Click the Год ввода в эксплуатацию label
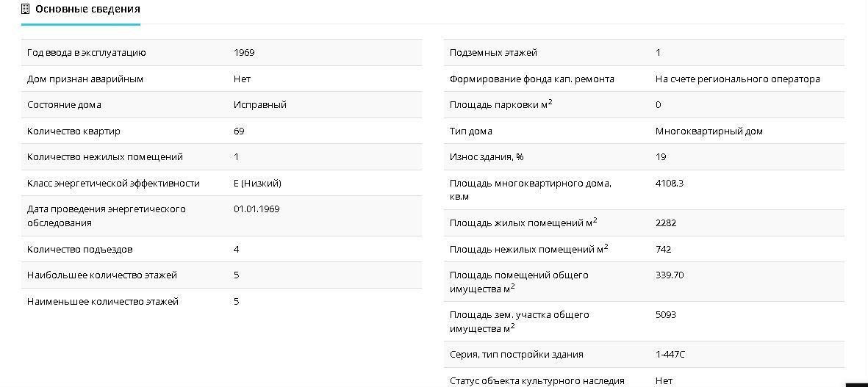The width and height of the screenshot is (868, 387). [x=87, y=53]
